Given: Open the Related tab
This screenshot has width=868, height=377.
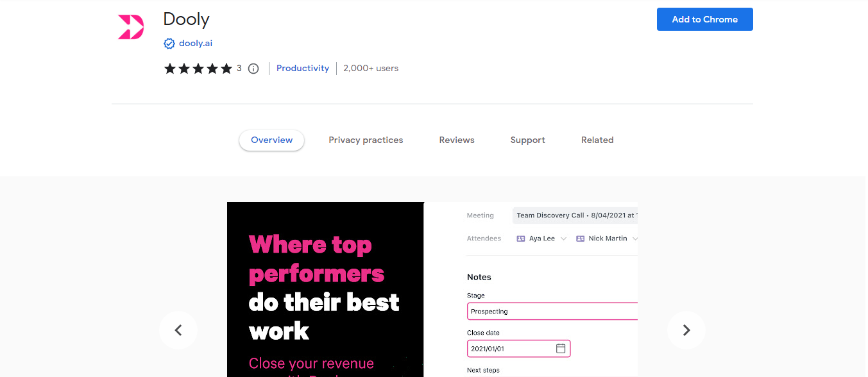Looking at the screenshot, I should pyautogui.click(x=597, y=140).
